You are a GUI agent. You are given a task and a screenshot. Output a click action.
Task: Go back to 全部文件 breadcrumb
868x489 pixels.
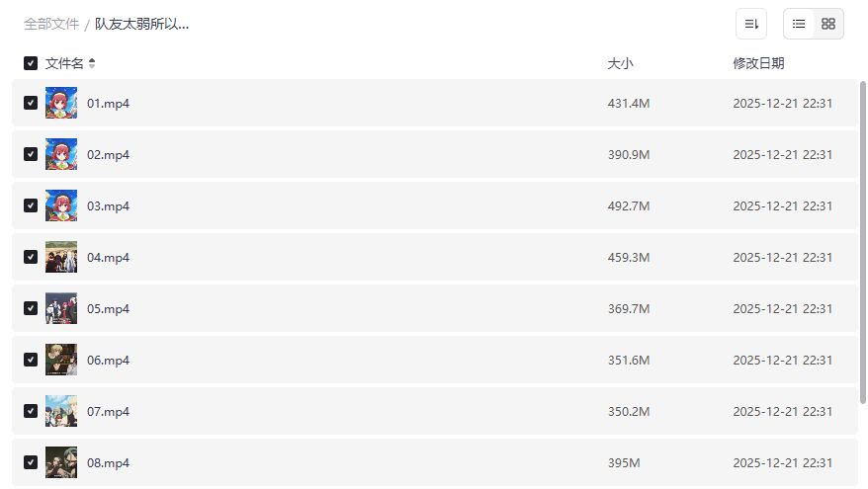click(51, 24)
